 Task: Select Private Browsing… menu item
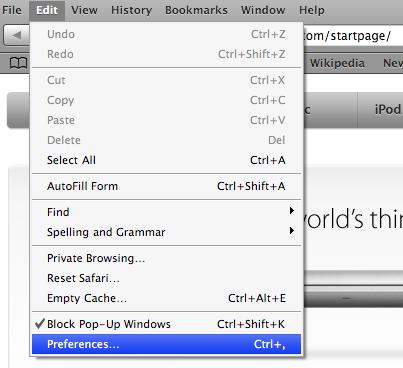click(166, 258)
